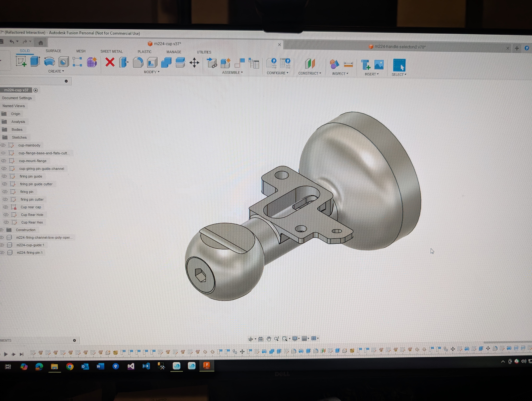Toggle visibility of cup-mainbody sketch
The height and width of the screenshot is (401, 532).
3,145
